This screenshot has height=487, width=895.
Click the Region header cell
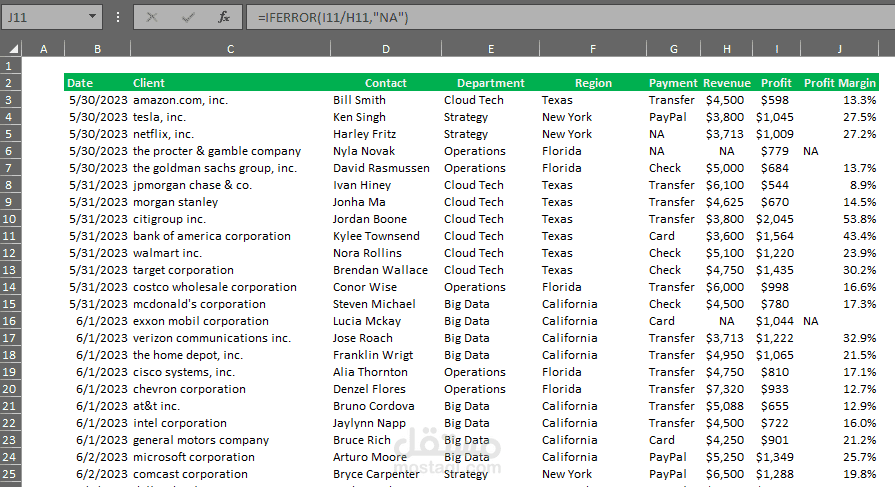tap(592, 83)
